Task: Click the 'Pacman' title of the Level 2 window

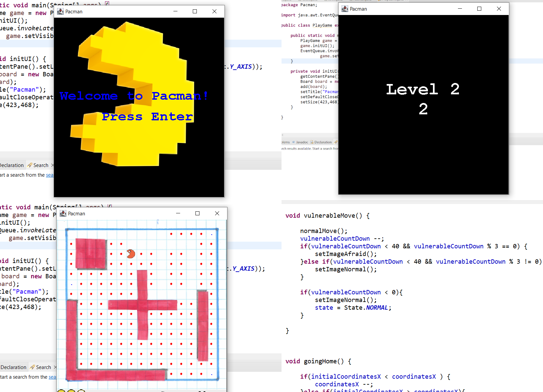Action: click(358, 9)
